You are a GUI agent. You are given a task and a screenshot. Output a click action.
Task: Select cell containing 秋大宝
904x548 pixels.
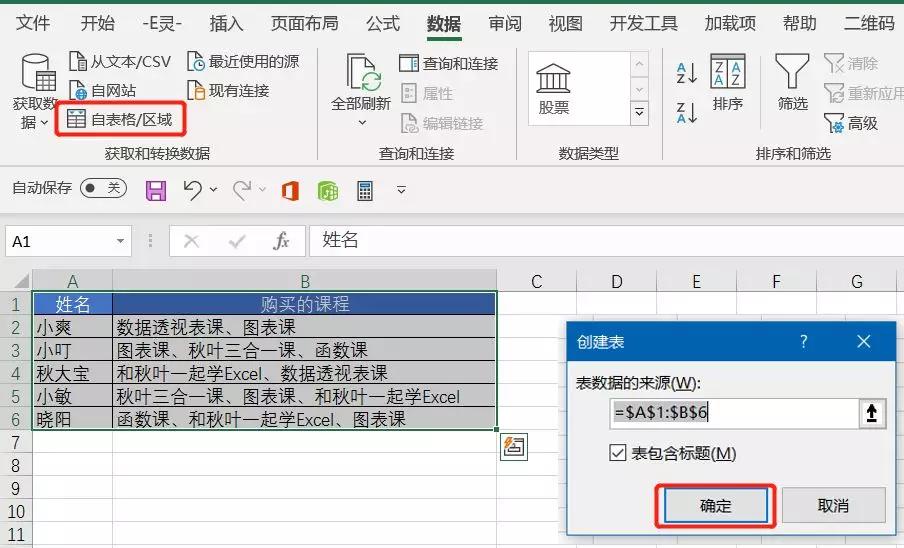73,373
